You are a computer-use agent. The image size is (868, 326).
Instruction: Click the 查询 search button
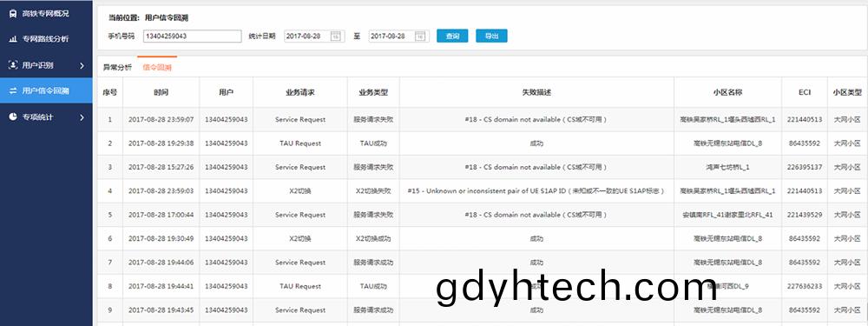[x=452, y=36]
